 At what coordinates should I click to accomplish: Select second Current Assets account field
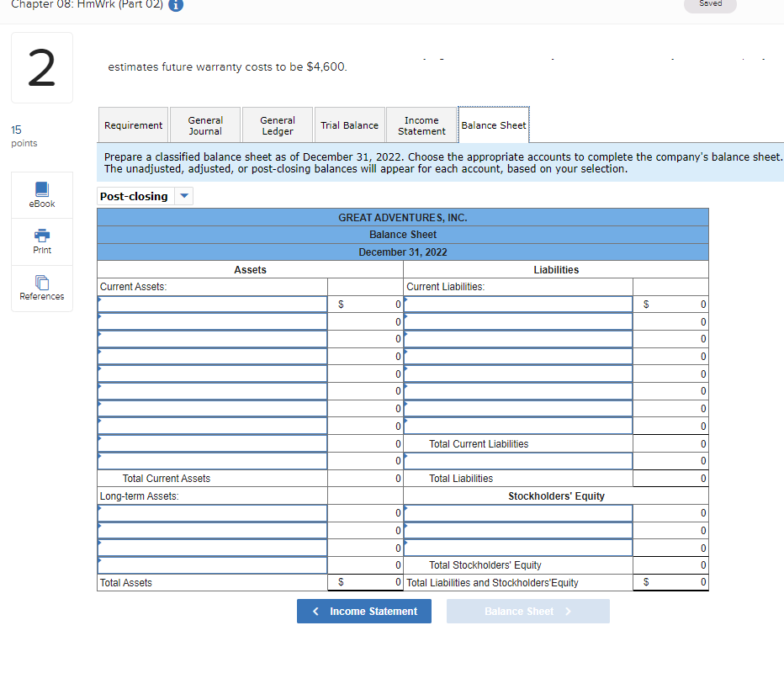pos(213,321)
